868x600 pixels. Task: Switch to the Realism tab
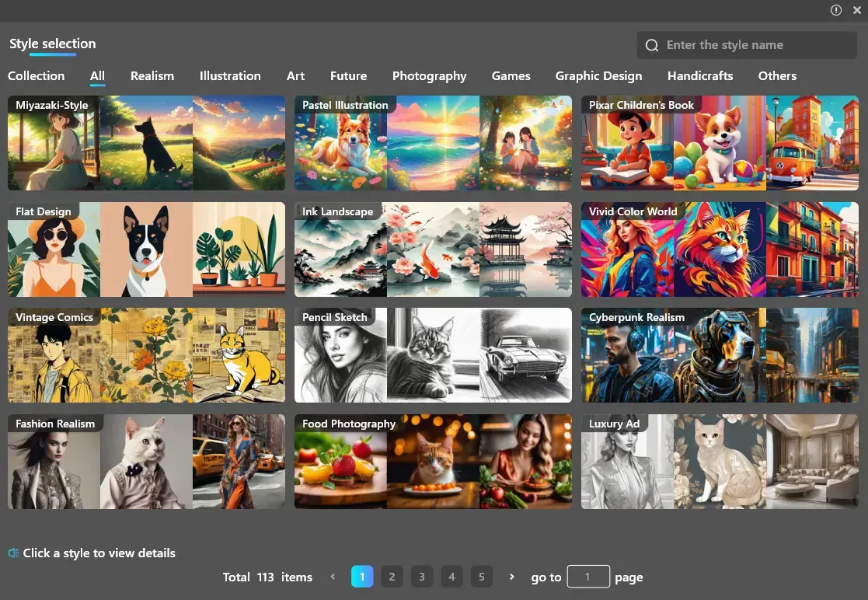[x=152, y=76]
